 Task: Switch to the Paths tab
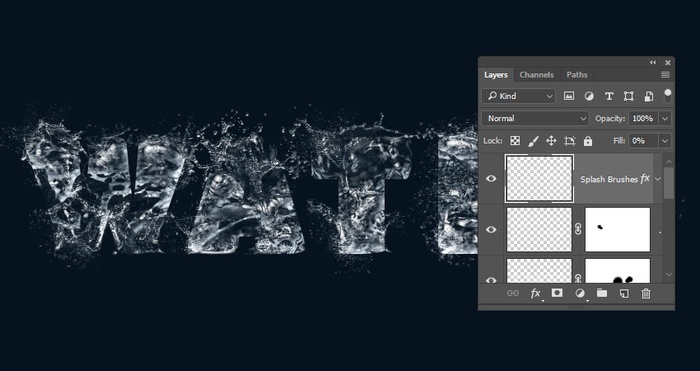tap(577, 75)
